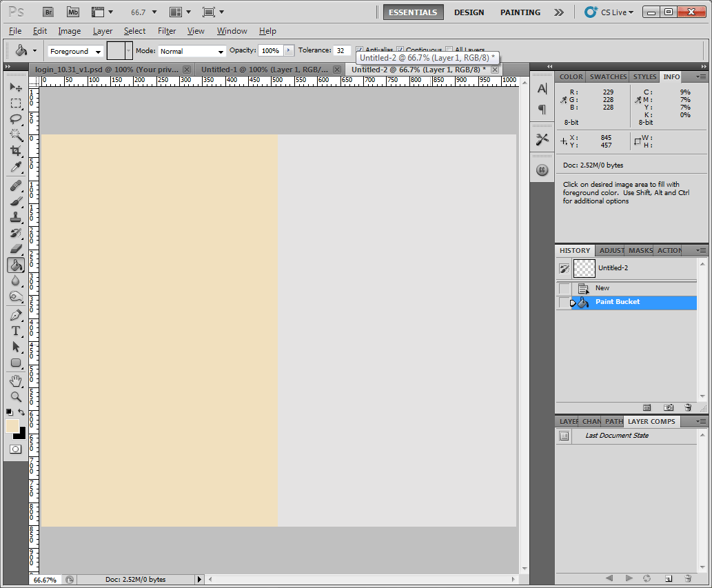The height and width of the screenshot is (588, 712).
Task: Reset default foreground and background colors
Action: point(10,412)
